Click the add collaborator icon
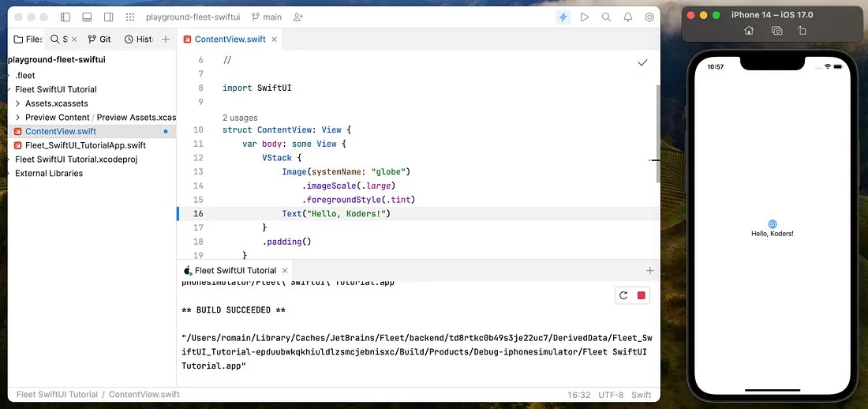This screenshot has height=409, width=868. tap(297, 17)
